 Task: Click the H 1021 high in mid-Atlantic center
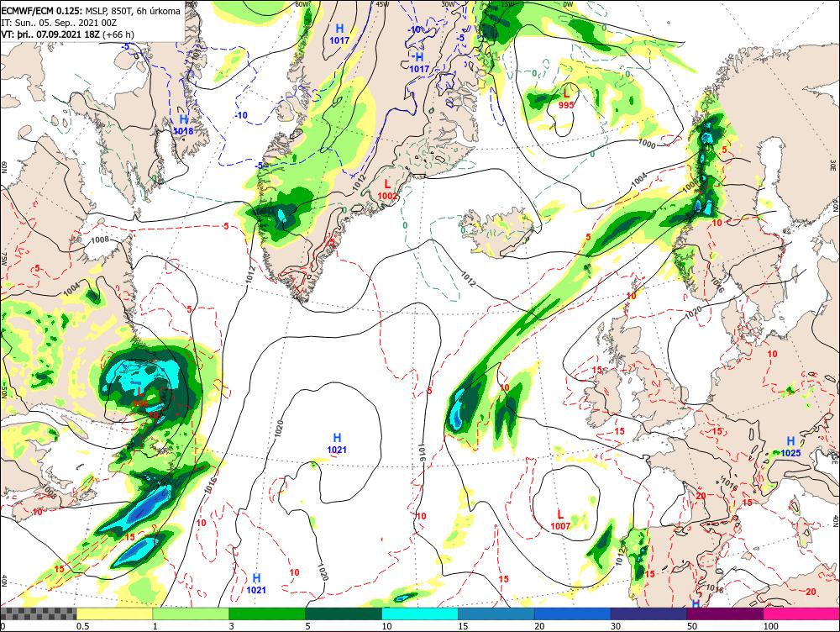click(337, 443)
